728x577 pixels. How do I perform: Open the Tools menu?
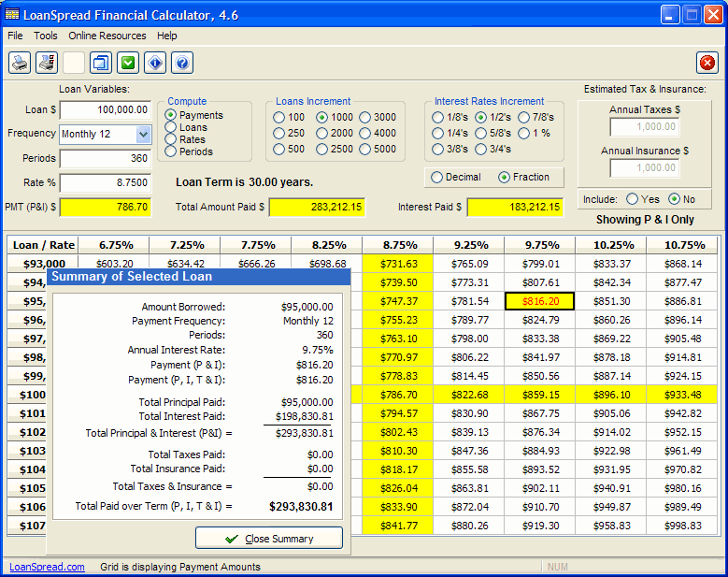click(46, 36)
